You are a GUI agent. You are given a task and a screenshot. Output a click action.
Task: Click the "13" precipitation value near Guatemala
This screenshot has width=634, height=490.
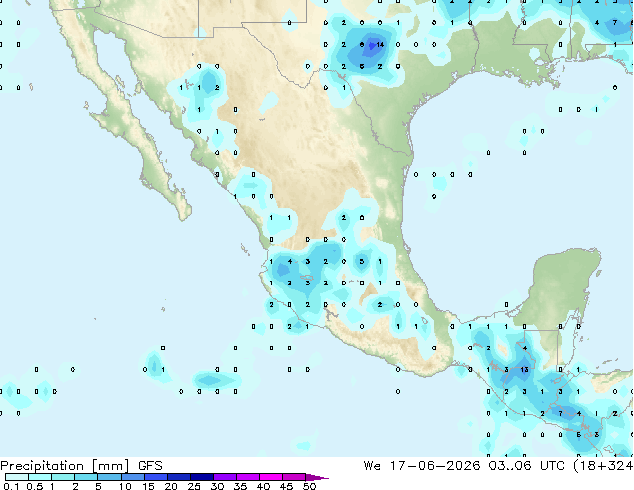[524, 370]
